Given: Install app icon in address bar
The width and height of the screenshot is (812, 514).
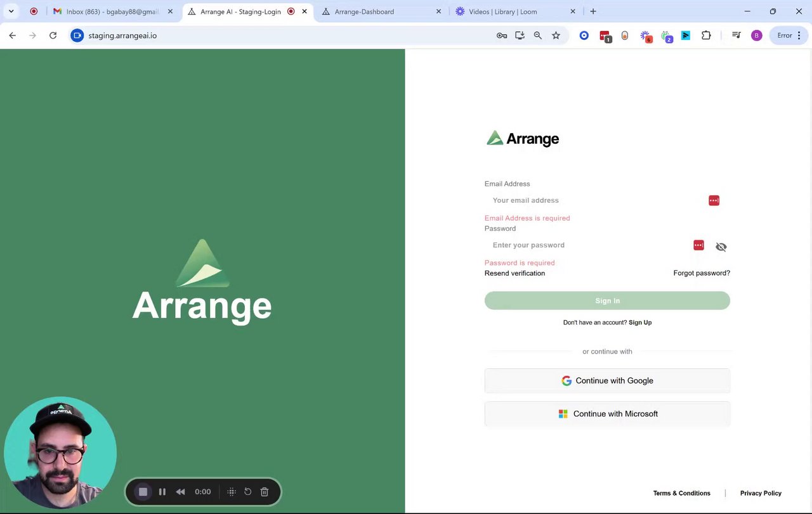Looking at the screenshot, I should tap(520, 35).
